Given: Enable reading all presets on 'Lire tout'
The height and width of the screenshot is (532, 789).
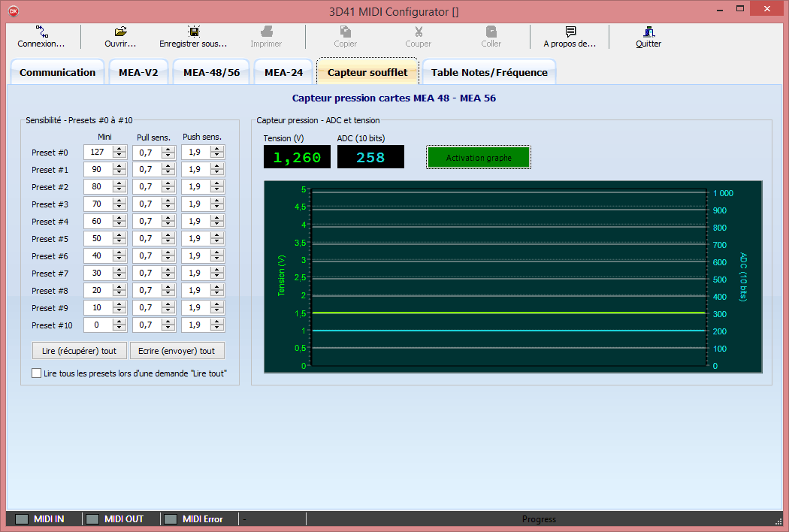Looking at the screenshot, I should tap(36, 373).
